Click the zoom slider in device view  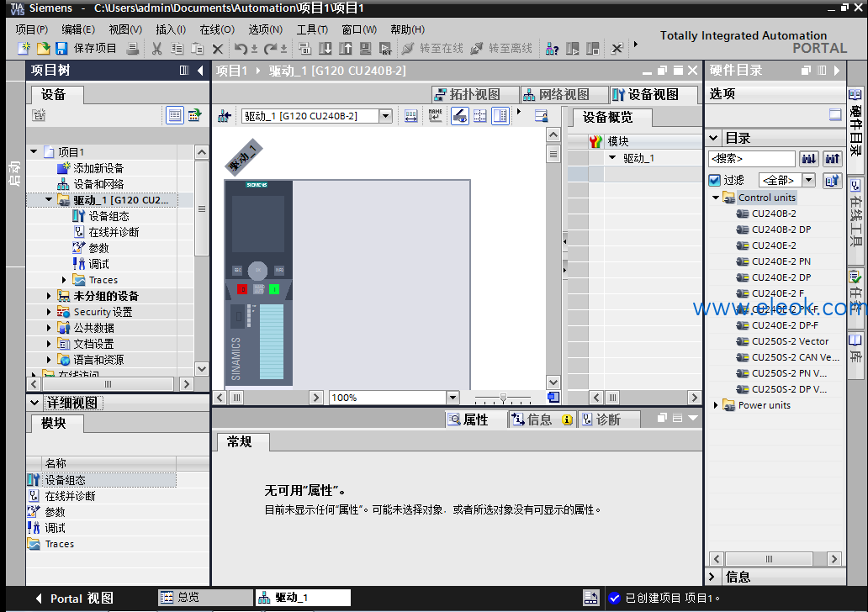pyautogui.click(x=503, y=398)
